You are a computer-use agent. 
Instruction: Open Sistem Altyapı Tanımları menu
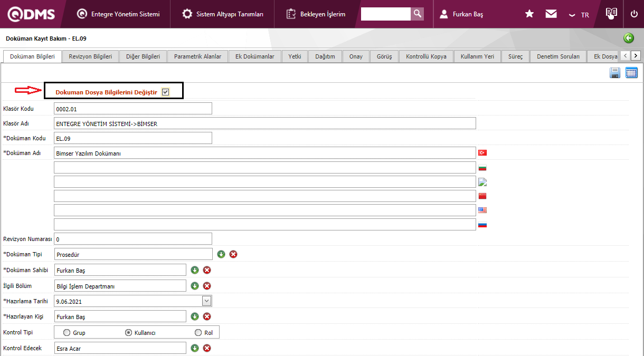tap(223, 14)
